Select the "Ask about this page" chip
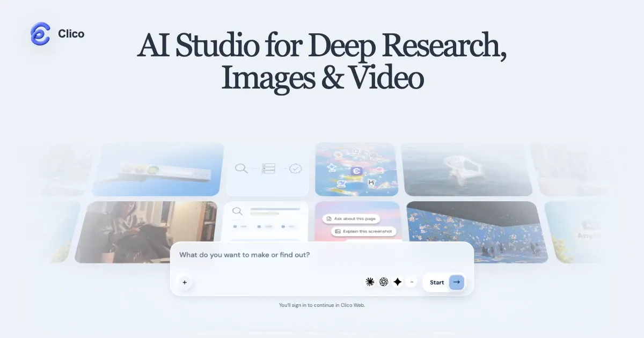 click(x=351, y=219)
